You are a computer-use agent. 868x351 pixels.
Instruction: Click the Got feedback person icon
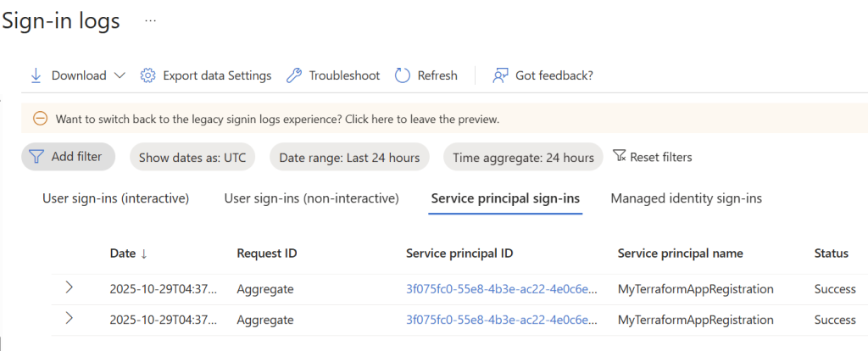pos(500,75)
